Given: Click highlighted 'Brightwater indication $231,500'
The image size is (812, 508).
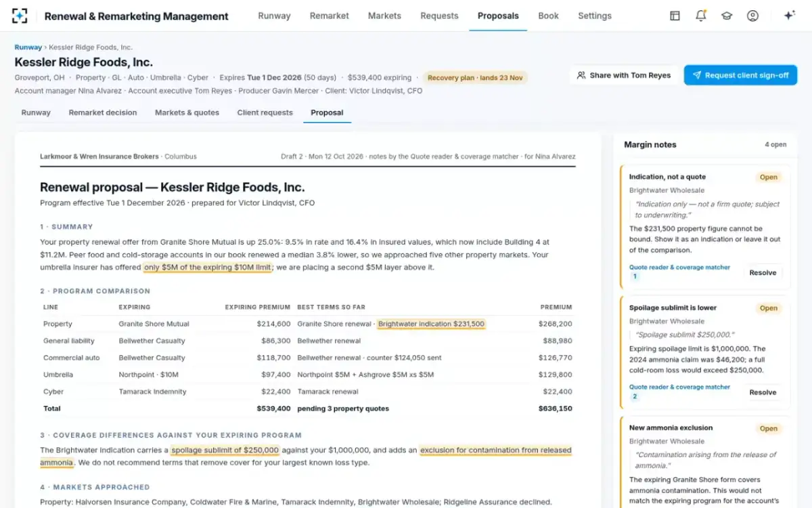Looking at the screenshot, I should (431, 324).
